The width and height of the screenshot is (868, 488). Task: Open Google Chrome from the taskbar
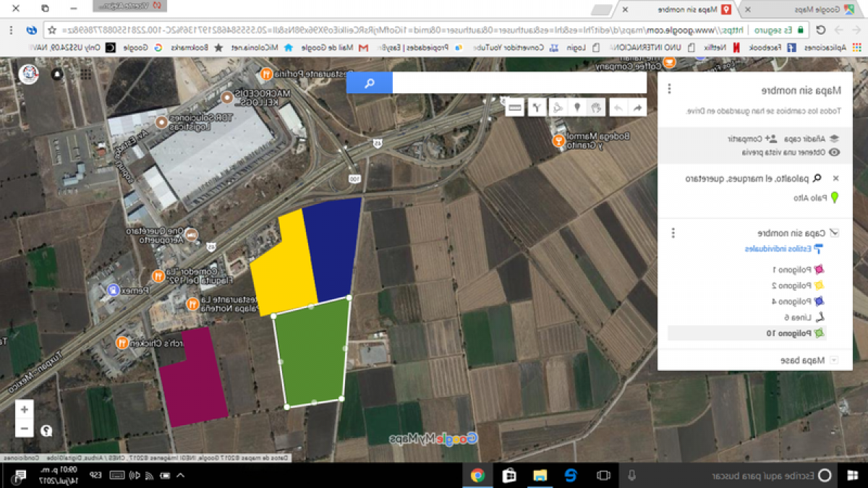click(477, 476)
